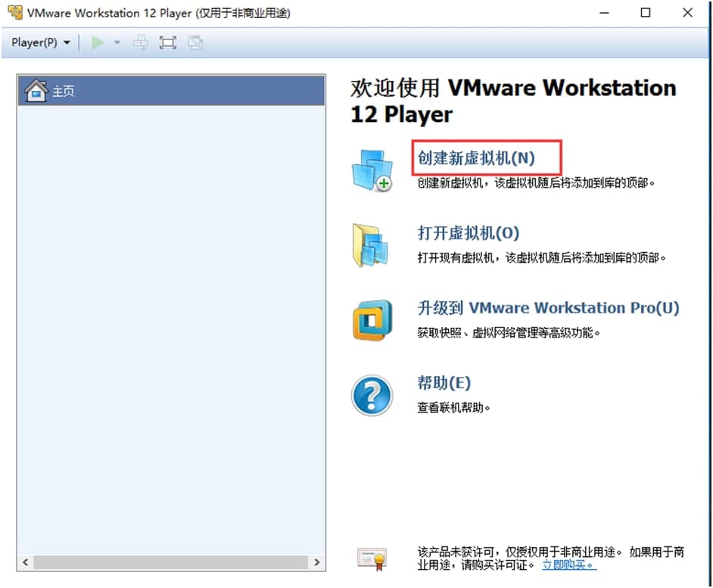Viewport: 713px width, 588px height.
Task: Open the 立即购买 purchase link
Action: point(566,566)
